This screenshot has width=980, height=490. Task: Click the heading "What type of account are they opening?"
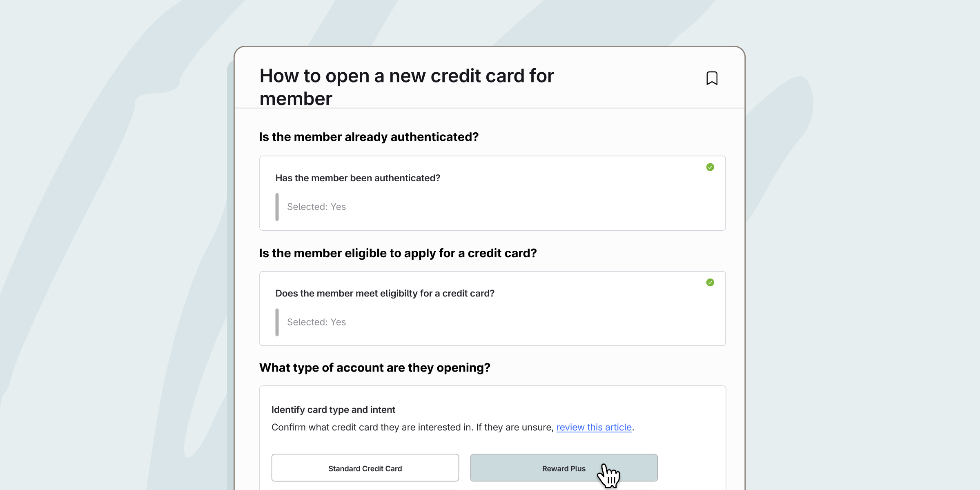375,367
